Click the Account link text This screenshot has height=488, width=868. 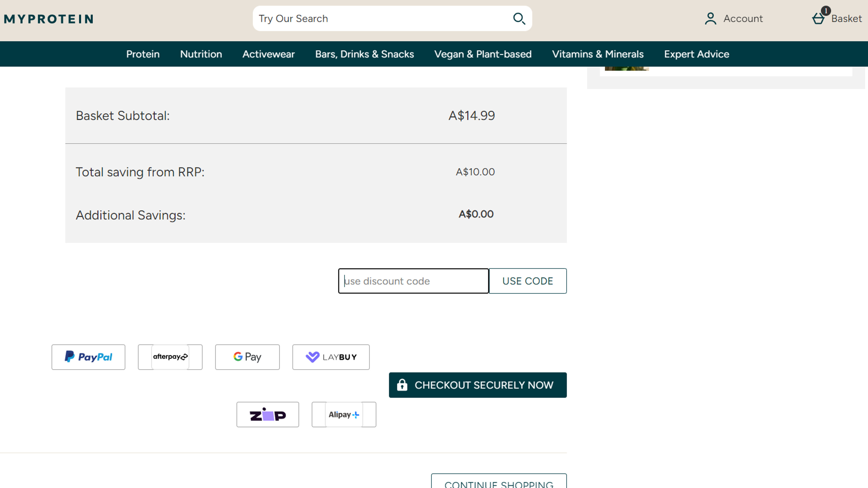pyautogui.click(x=743, y=19)
